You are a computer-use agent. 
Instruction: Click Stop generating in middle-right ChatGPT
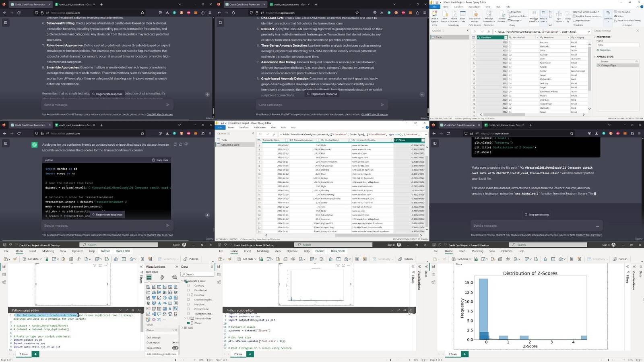(537, 215)
